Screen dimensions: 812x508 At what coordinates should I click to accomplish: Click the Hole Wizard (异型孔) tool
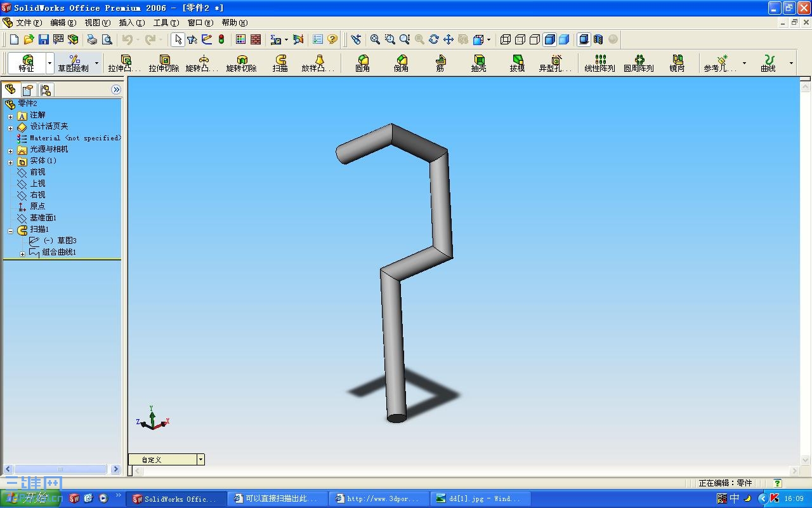coord(556,63)
